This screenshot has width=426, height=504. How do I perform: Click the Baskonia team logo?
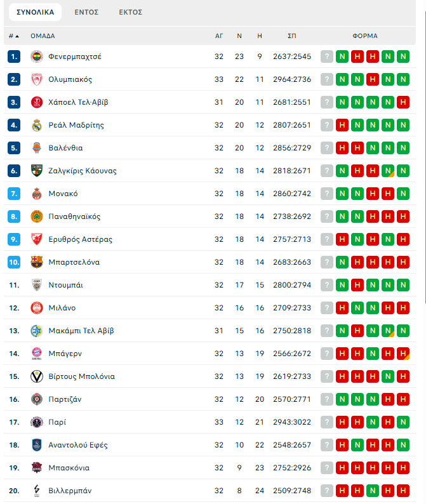(x=36, y=468)
